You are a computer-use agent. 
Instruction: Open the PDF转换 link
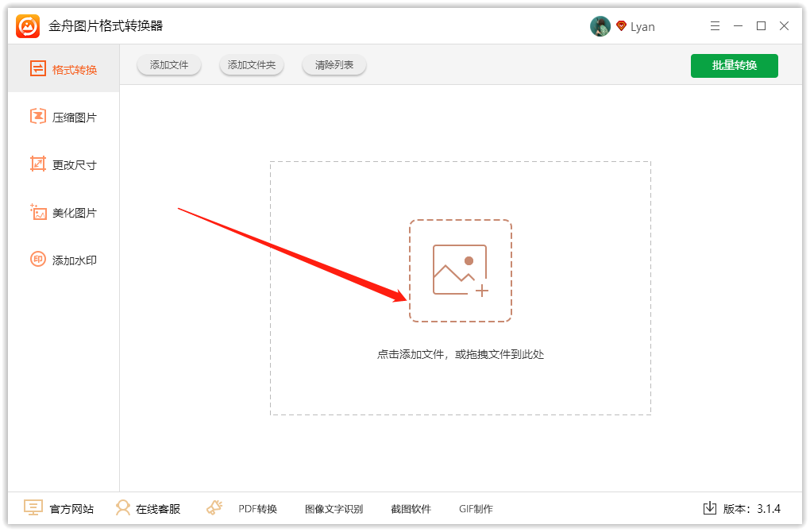[x=258, y=509]
